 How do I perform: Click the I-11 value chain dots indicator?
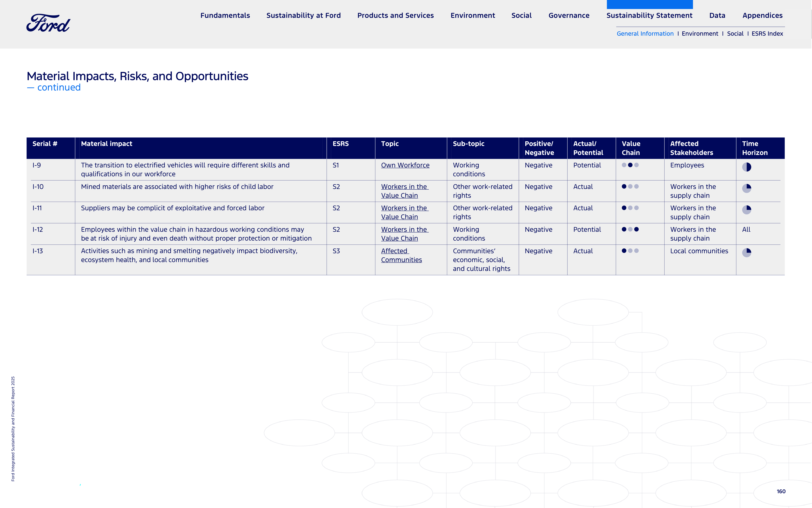point(630,208)
